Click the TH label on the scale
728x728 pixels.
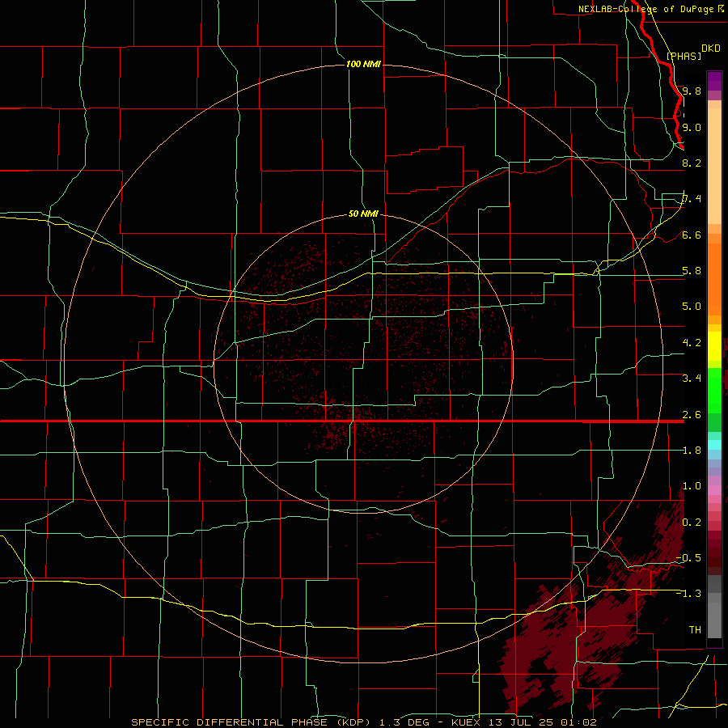click(x=695, y=630)
